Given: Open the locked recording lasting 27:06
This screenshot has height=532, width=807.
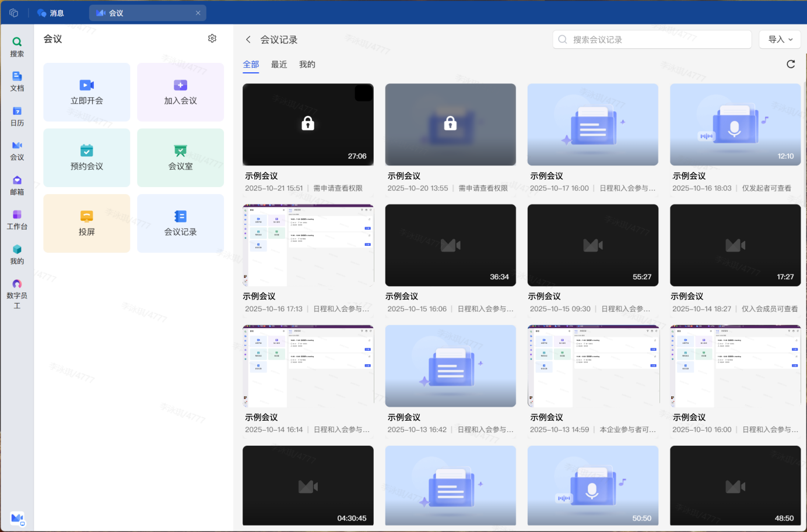Looking at the screenshot, I should click(x=308, y=124).
